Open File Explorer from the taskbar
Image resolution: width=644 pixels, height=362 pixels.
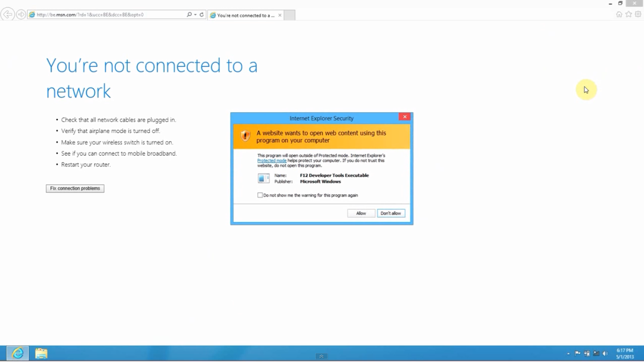(41, 354)
